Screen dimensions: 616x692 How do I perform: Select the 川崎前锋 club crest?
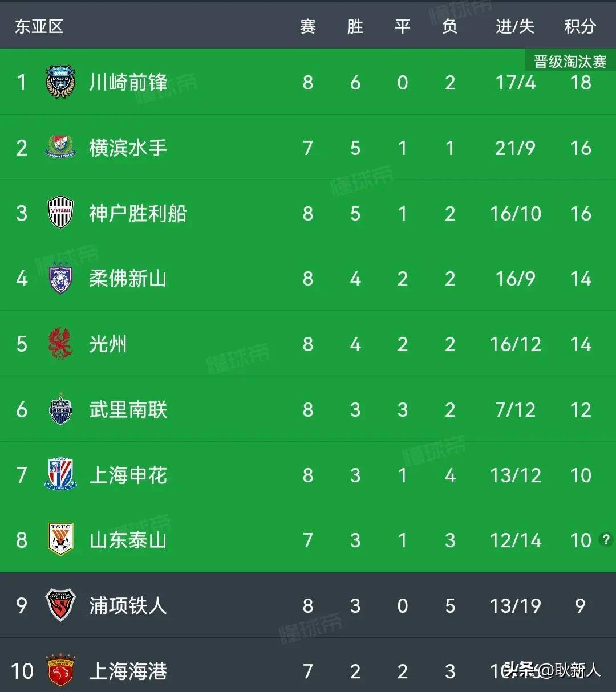(59, 82)
